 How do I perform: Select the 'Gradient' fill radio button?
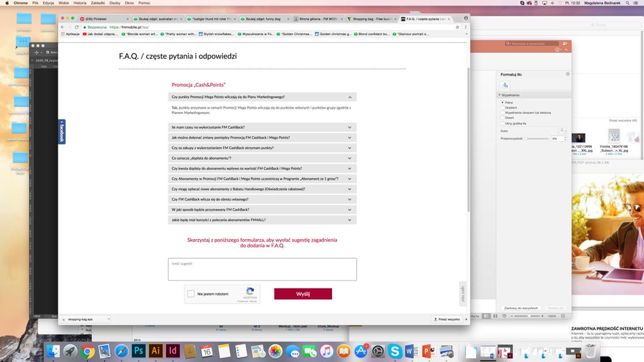click(x=502, y=108)
